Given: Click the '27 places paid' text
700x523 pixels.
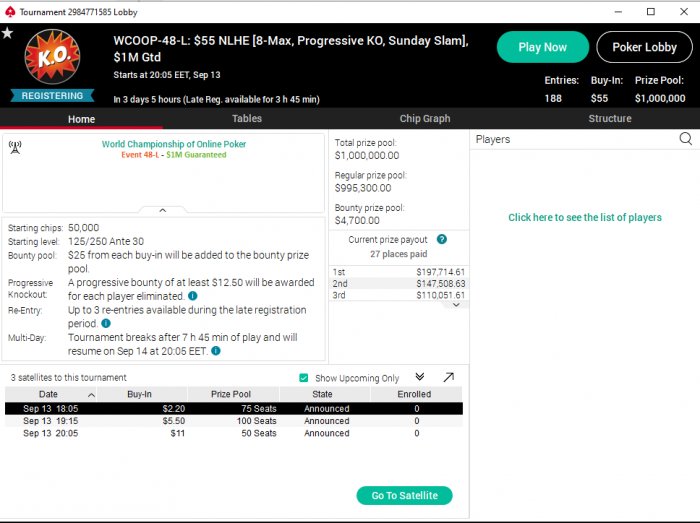Looking at the screenshot, I should pos(398,254).
